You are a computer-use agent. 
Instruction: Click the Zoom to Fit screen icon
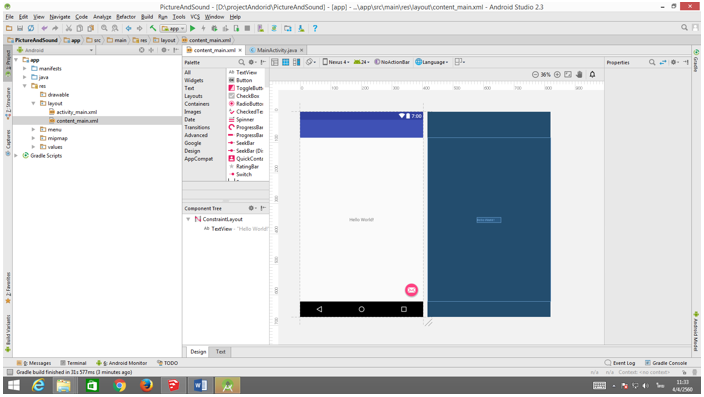(x=568, y=75)
